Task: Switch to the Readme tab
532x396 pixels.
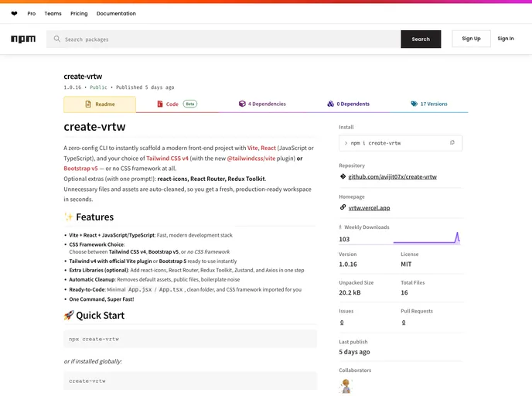Action: [100, 104]
